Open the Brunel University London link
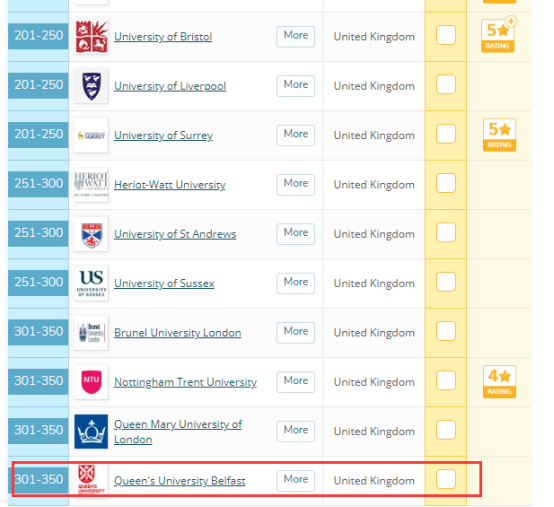The image size is (554, 507). tap(177, 333)
